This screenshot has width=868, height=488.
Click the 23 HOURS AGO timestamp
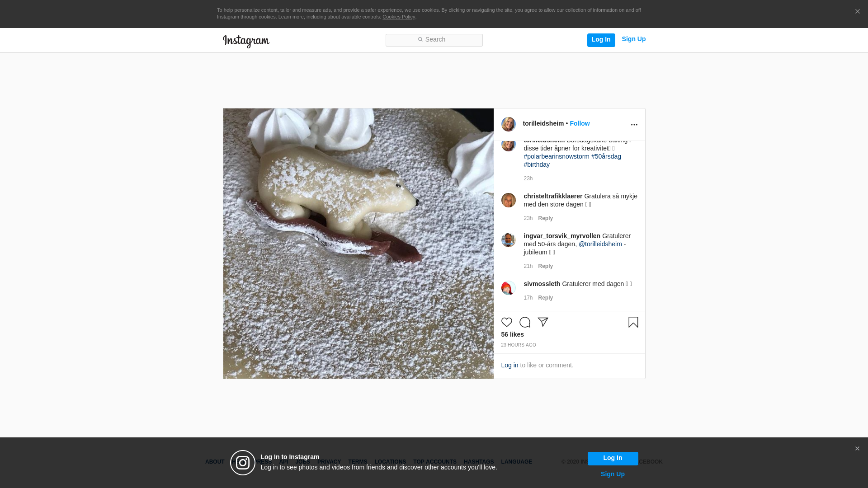click(519, 345)
